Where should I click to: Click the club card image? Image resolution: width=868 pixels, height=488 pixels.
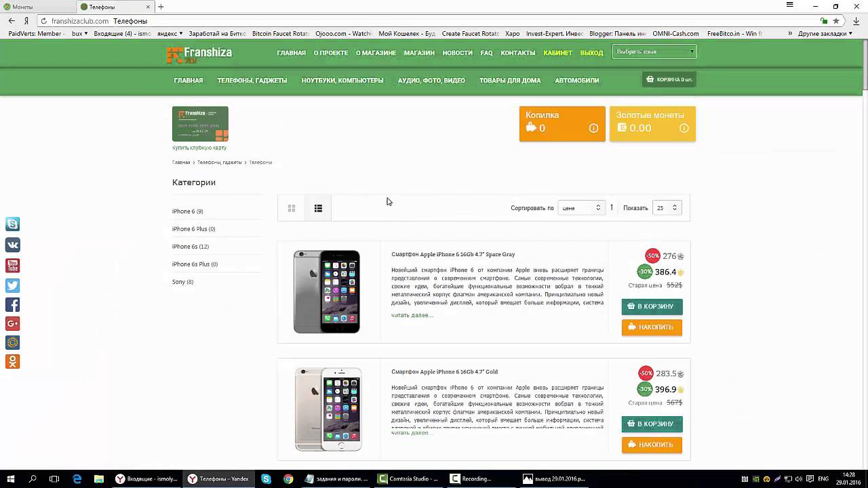[200, 124]
